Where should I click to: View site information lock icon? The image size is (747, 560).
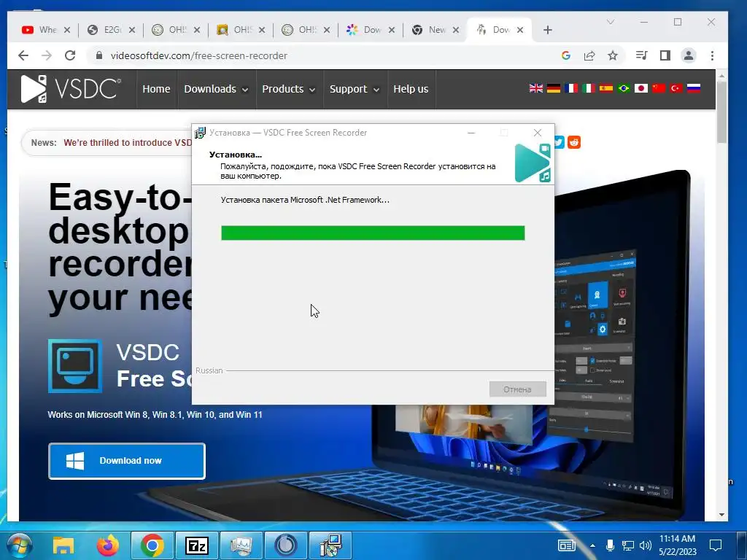[99, 55]
